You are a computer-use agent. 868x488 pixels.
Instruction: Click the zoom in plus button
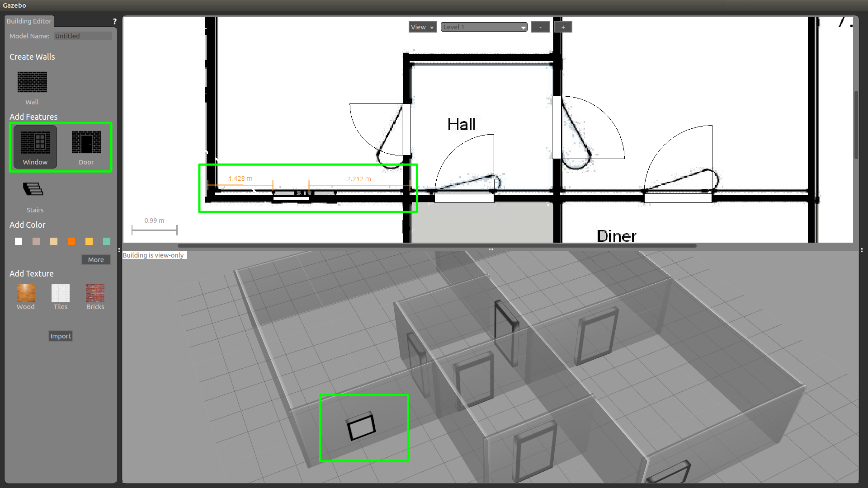click(x=562, y=27)
